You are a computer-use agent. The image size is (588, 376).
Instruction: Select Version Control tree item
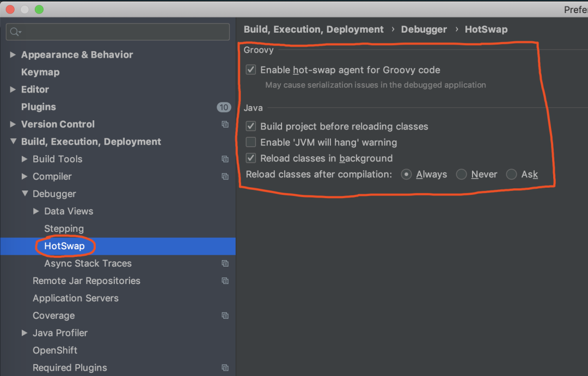click(x=58, y=124)
